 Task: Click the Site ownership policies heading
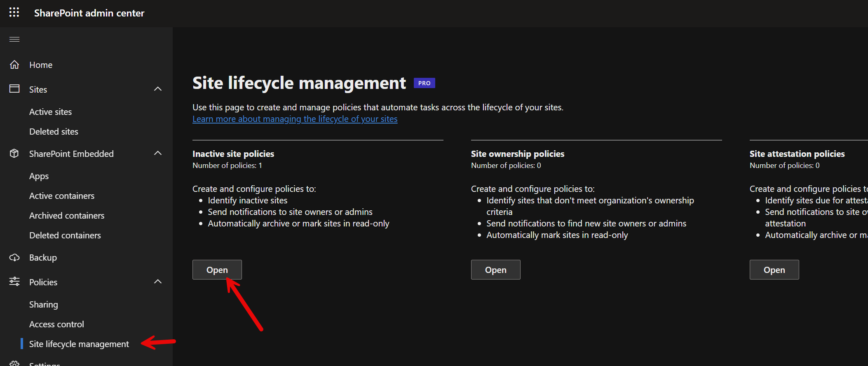pyautogui.click(x=518, y=154)
